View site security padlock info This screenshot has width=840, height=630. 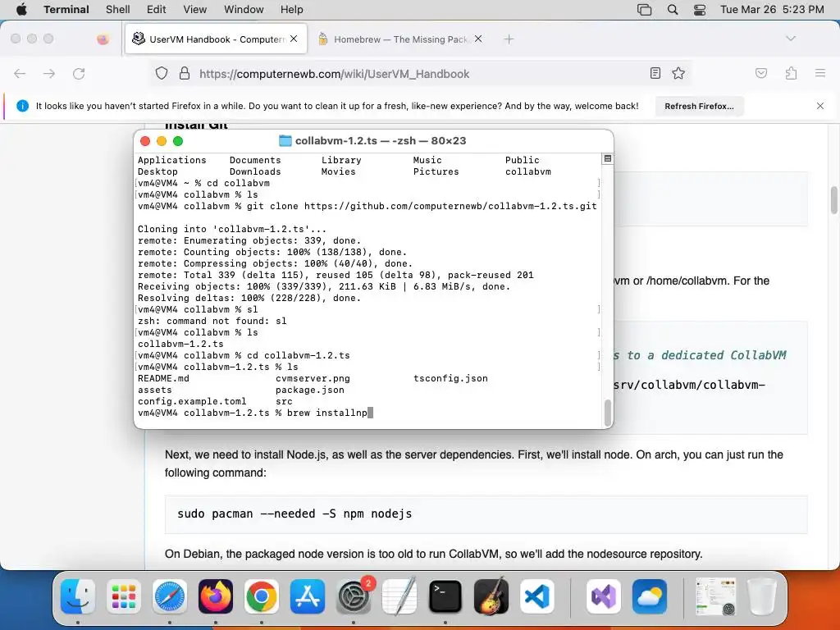(x=185, y=73)
